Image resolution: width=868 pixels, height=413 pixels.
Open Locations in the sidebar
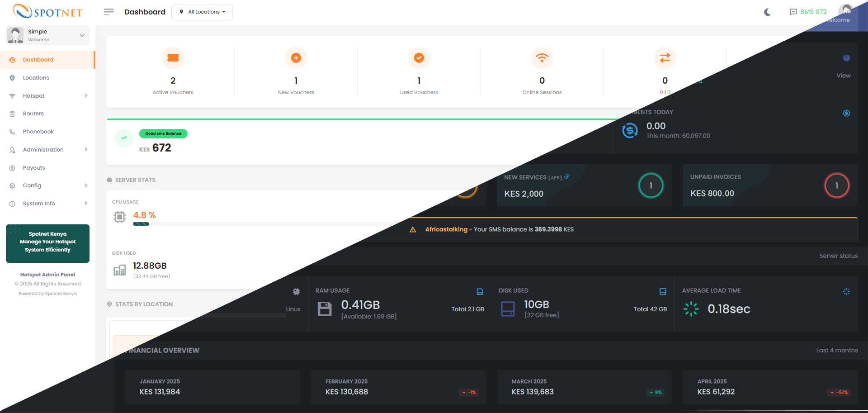[x=36, y=78]
